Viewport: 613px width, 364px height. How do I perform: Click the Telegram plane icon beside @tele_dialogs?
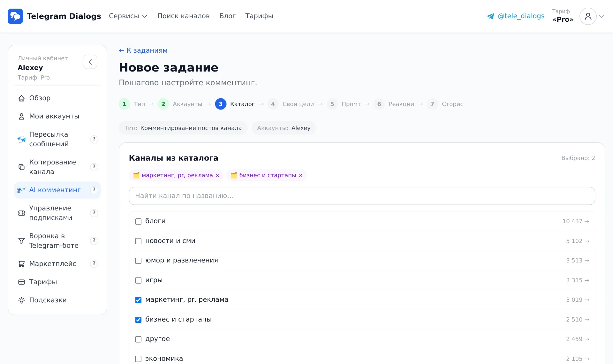[x=490, y=16]
